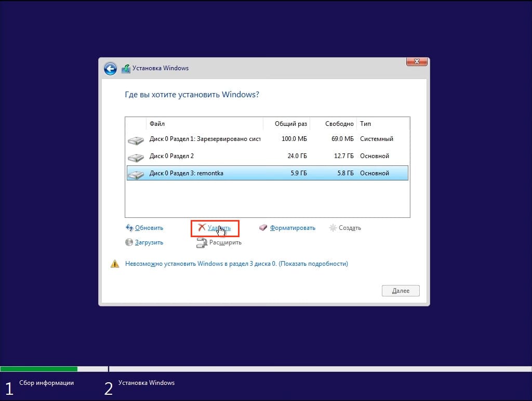The image size is (532, 401).
Task: Click the 100.0 МБ total size cell
Action: (294, 139)
